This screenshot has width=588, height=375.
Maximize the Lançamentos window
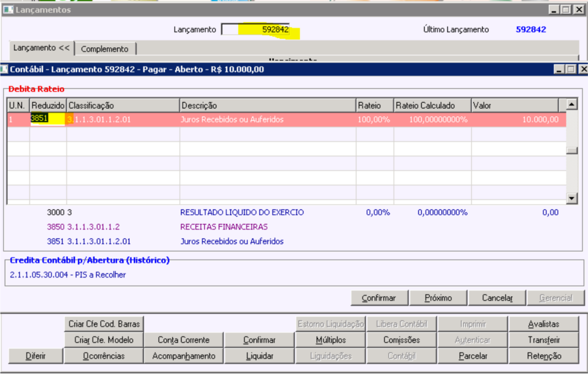pos(566,10)
